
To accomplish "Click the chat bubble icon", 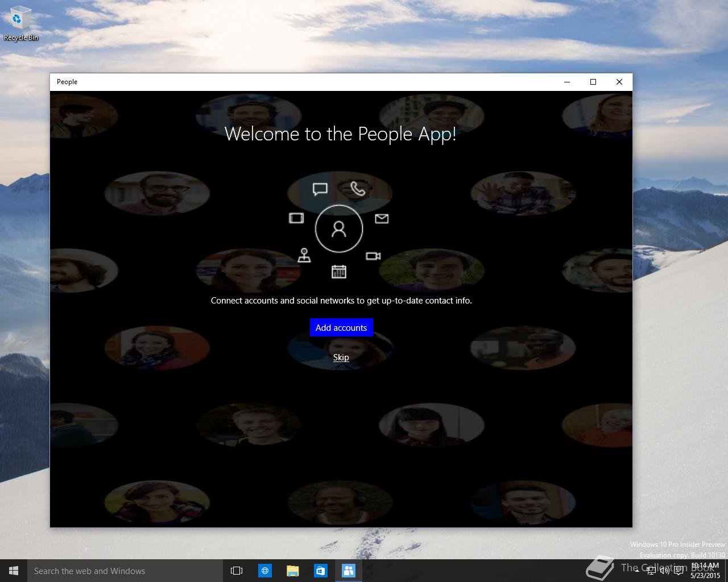I will coord(320,189).
